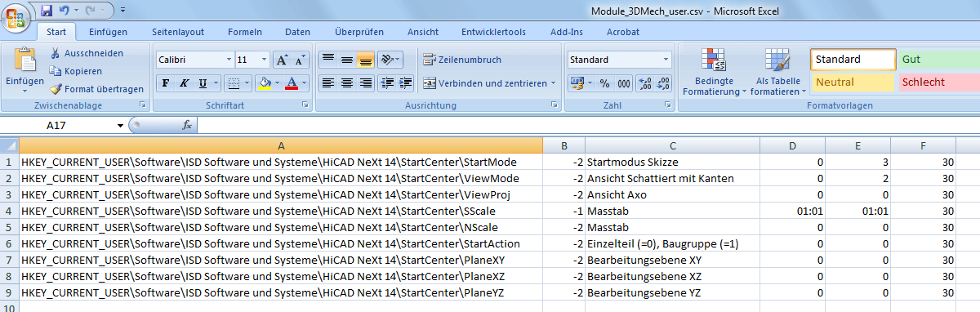
Task: Apply the Standard cell style
Action: tap(853, 60)
